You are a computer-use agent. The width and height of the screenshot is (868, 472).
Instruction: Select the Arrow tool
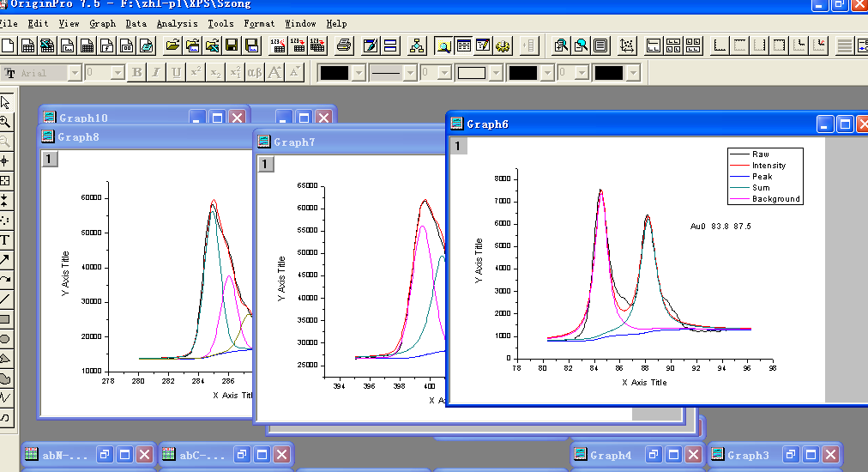5,259
